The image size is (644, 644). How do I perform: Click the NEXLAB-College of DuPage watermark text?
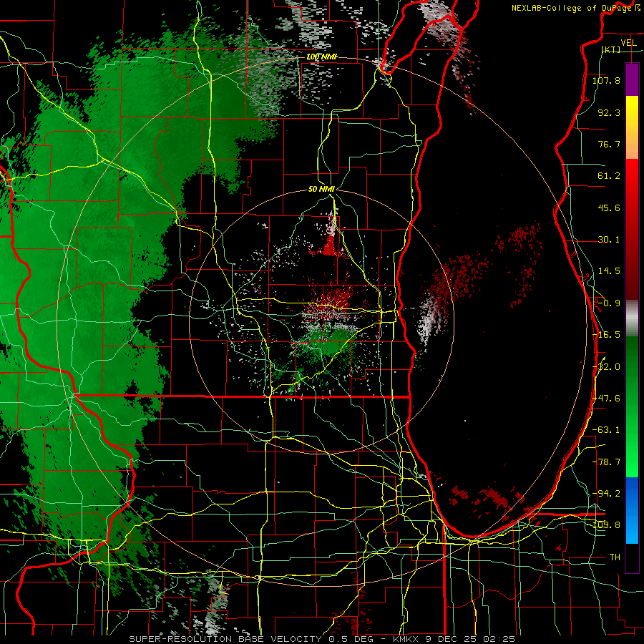(x=573, y=8)
